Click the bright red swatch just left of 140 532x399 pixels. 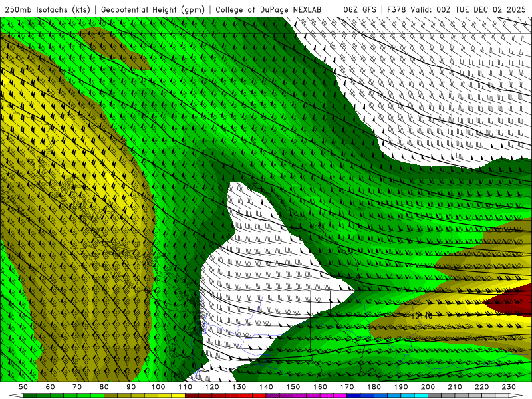tap(259, 396)
